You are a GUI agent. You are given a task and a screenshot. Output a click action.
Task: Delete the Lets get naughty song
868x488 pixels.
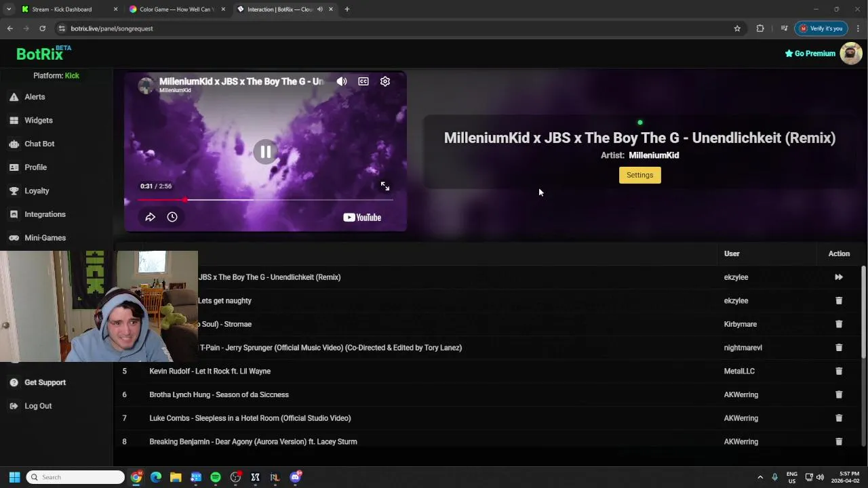[839, 300]
